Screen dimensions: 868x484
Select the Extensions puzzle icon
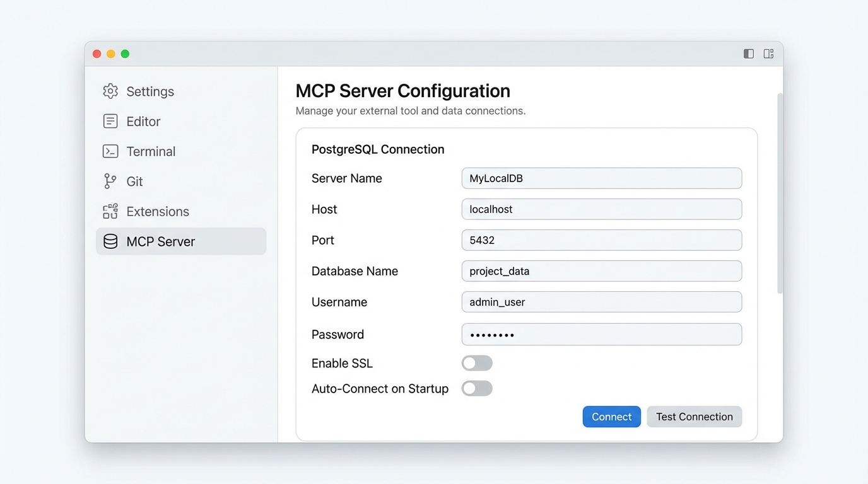point(110,211)
